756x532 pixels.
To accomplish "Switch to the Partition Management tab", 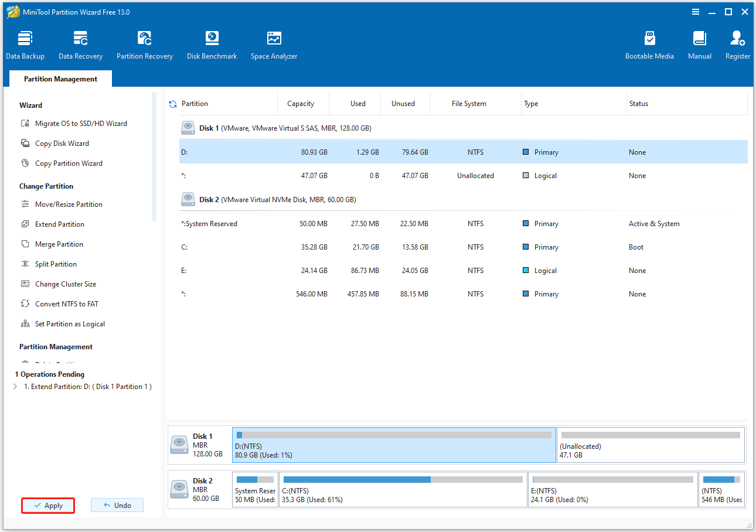I will [x=60, y=78].
